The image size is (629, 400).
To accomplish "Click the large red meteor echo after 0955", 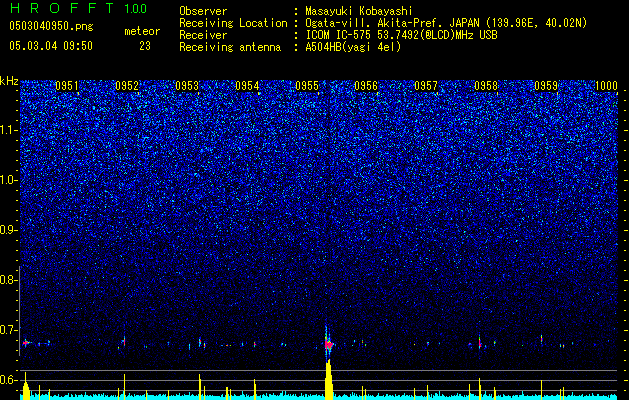I will click(x=328, y=344).
